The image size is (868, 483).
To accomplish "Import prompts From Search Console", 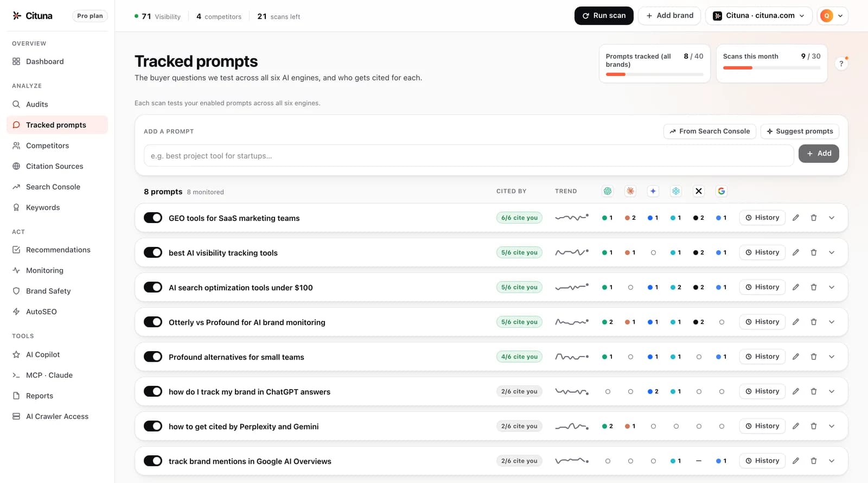I will (x=710, y=131).
